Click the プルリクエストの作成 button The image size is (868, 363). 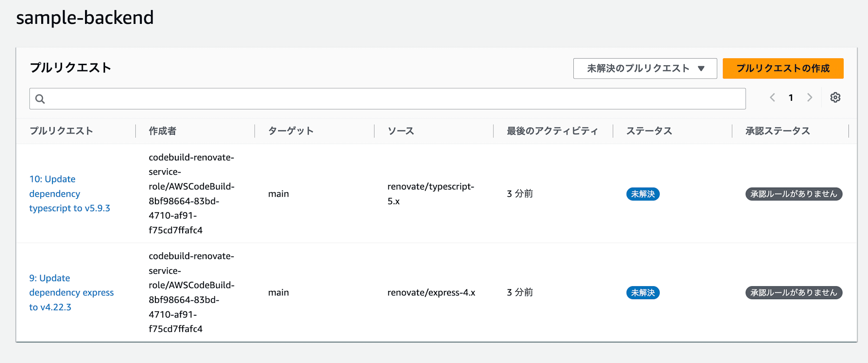point(783,69)
